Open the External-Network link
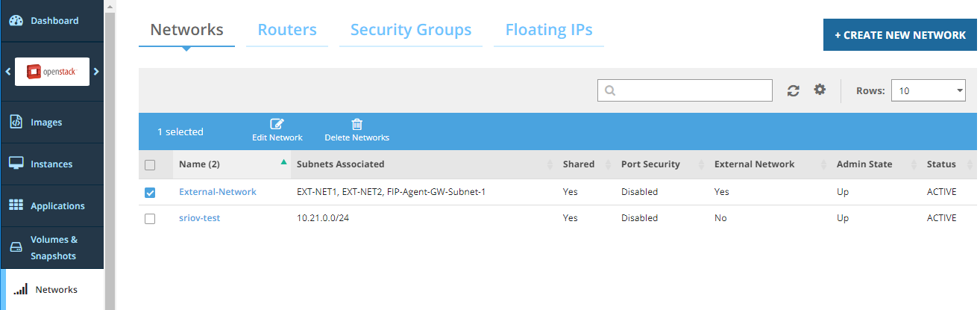Image resolution: width=980 pixels, height=310 pixels. [x=218, y=192]
